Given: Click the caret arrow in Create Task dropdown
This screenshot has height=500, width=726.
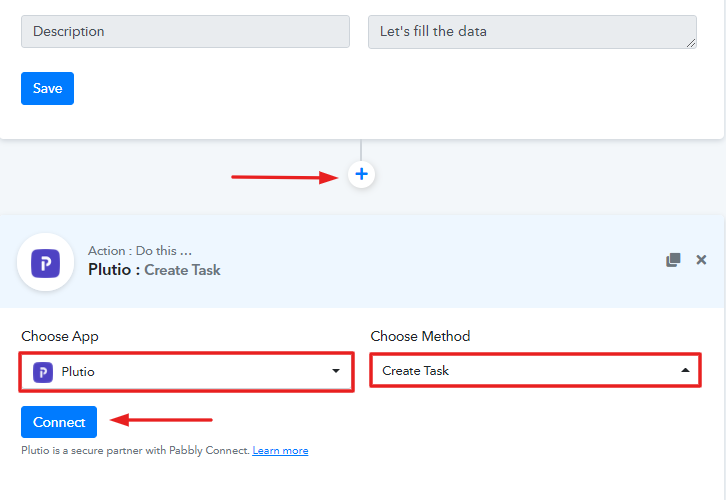Looking at the screenshot, I should point(685,370).
